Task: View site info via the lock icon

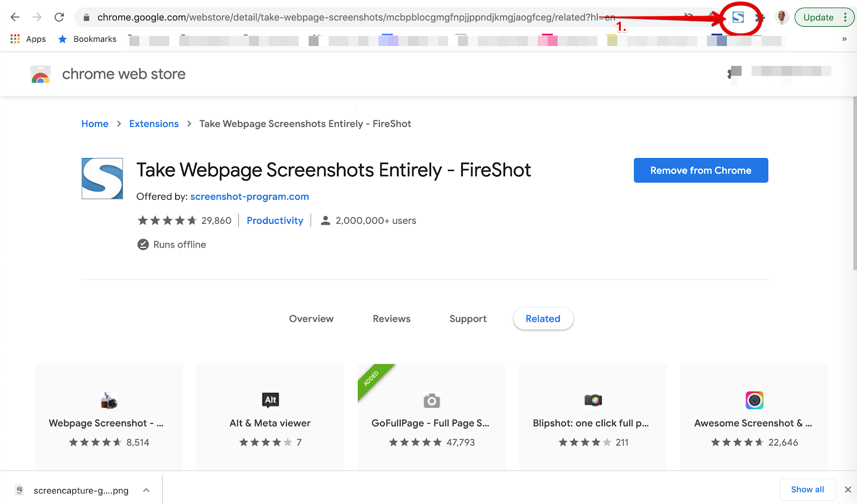Action: click(86, 18)
